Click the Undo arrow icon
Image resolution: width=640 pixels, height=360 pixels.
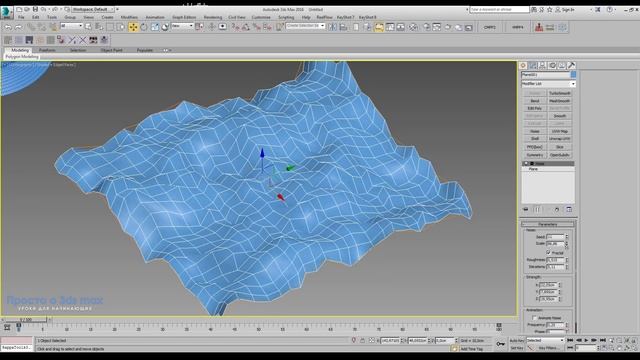(x=8, y=27)
